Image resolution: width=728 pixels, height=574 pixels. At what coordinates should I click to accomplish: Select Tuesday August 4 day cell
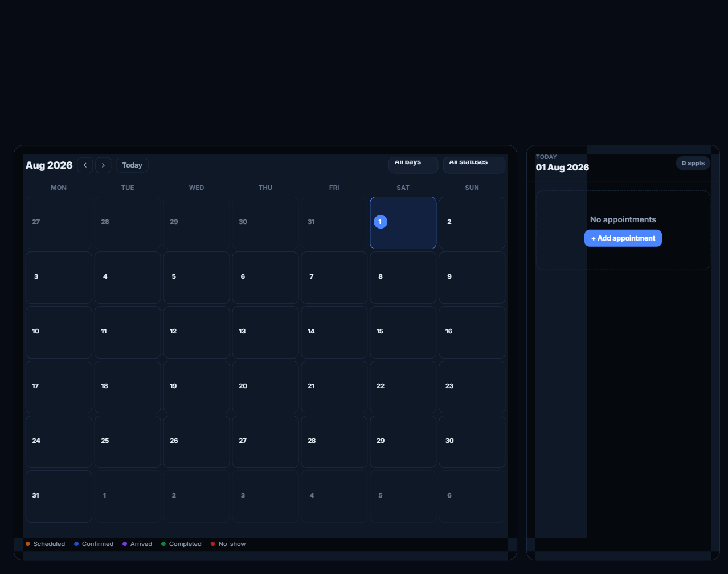pos(128,278)
